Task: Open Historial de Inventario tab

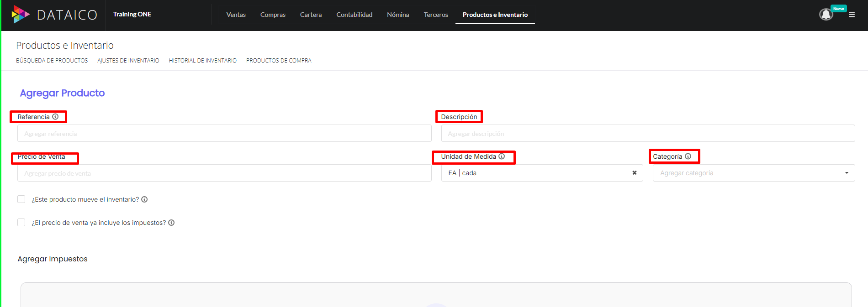Action: pyautogui.click(x=202, y=60)
